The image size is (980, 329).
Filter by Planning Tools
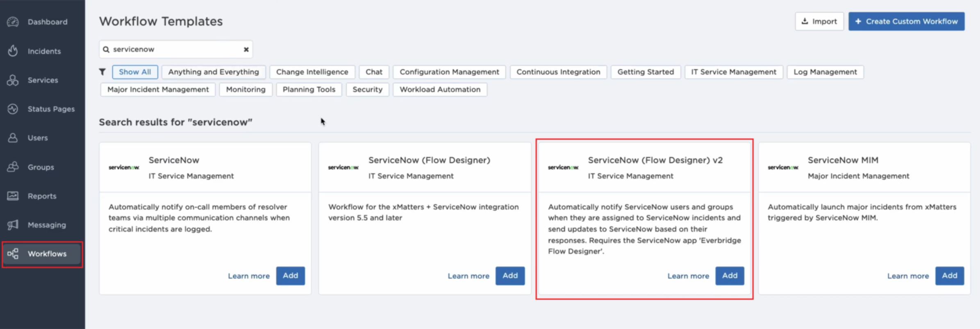point(309,89)
